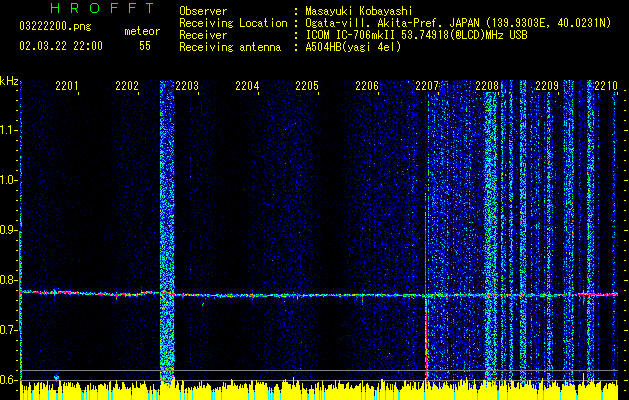Click the Observer field label
Image resolution: width=629 pixels, height=400 pixels.
coord(203,11)
